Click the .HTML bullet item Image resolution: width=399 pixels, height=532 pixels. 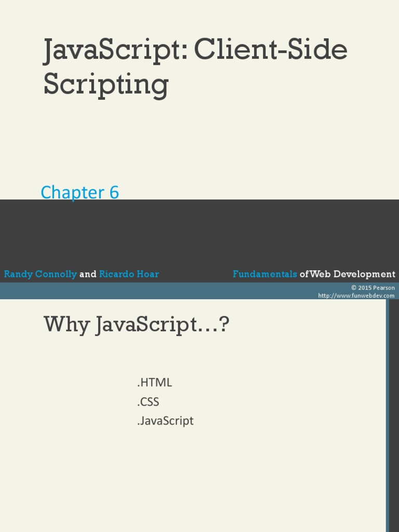154,383
